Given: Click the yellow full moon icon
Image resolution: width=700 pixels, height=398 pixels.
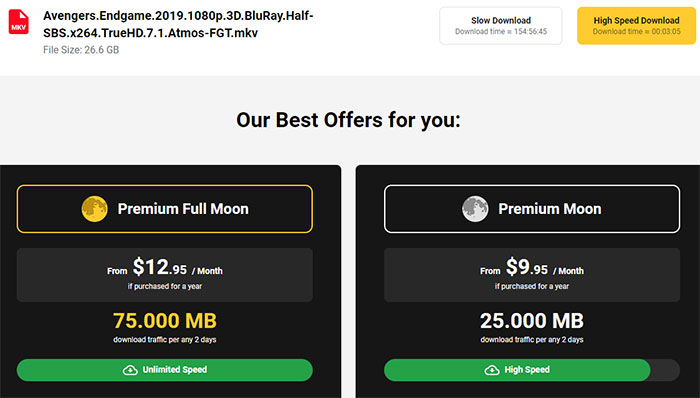Looking at the screenshot, I should [94, 209].
